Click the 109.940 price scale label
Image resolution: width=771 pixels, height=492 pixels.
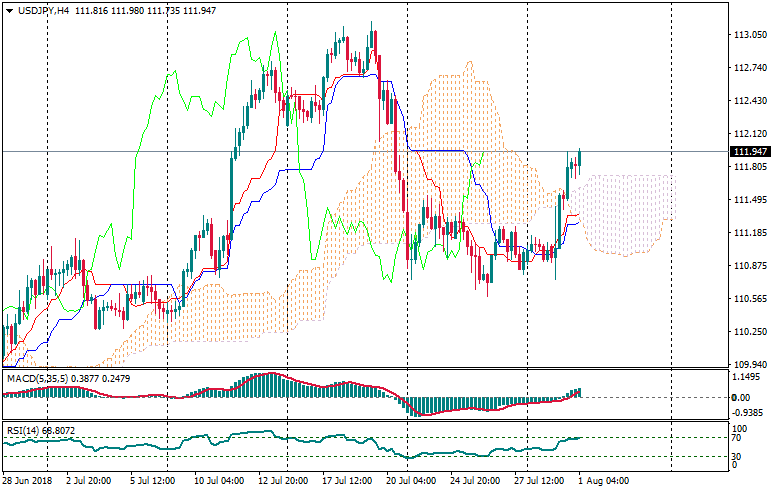(749, 365)
